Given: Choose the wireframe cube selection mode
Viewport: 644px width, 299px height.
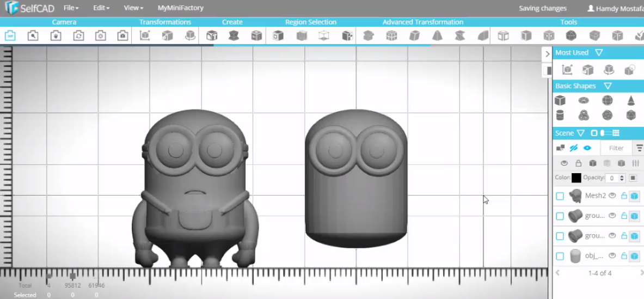Looking at the screenshot, I should pyautogui.click(x=324, y=36).
